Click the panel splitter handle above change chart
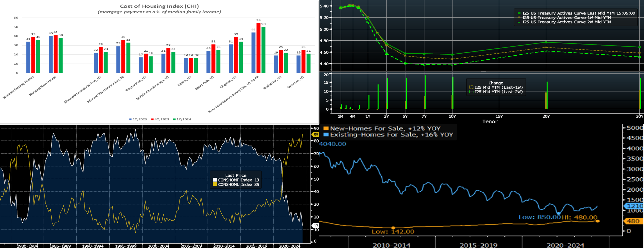The width and height of the screenshot is (644, 248). [484, 72]
